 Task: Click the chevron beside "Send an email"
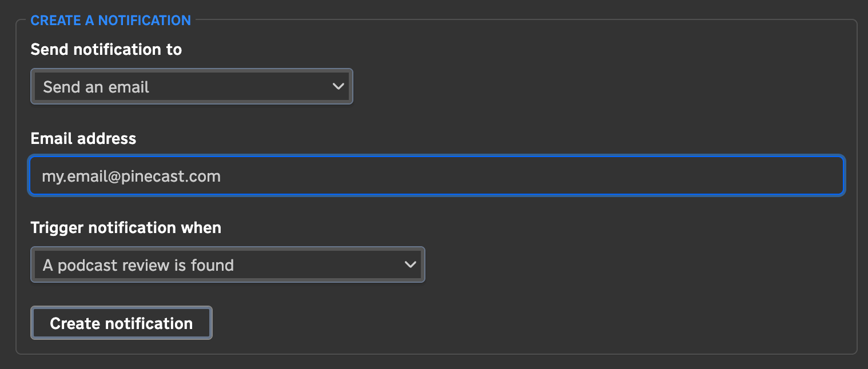click(338, 87)
